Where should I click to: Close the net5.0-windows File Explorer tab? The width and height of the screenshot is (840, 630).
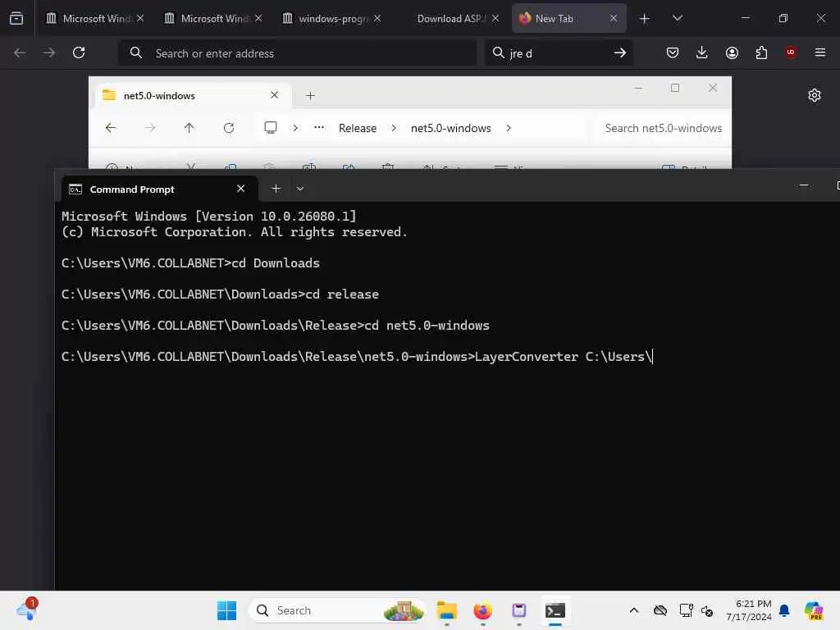click(274, 95)
